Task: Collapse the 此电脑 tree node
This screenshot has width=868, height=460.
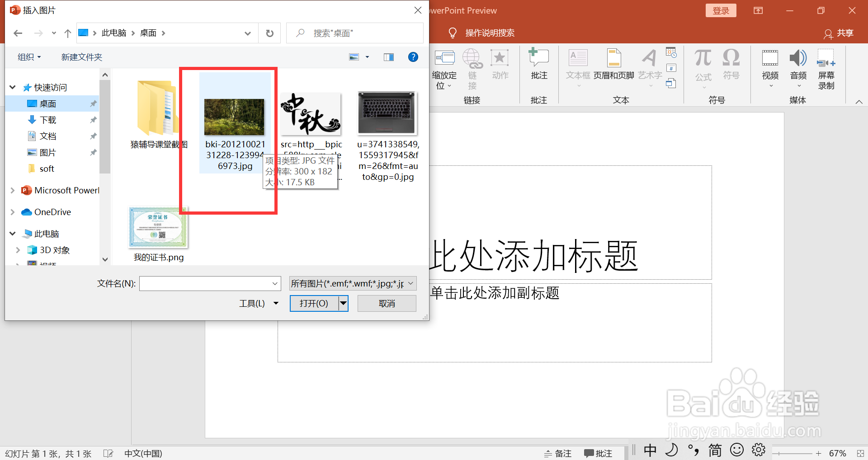Action: 13,234
